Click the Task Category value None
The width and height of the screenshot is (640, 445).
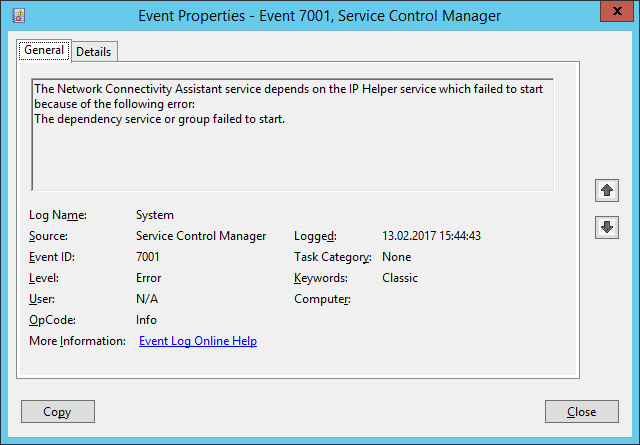point(397,257)
